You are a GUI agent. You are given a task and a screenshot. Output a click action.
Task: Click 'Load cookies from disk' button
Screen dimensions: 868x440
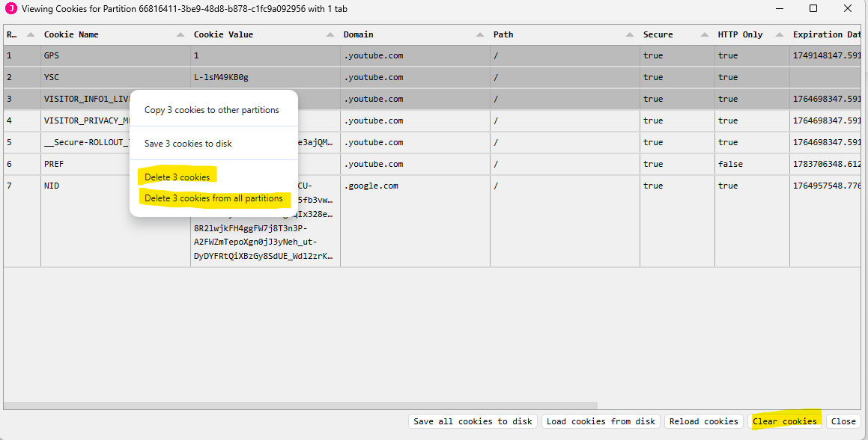click(601, 421)
